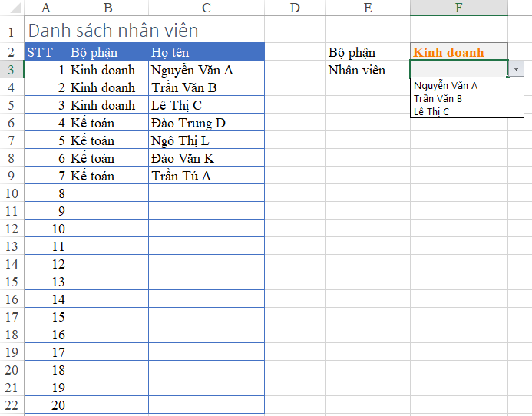This screenshot has width=532, height=416.
Task: Select column D header
Action: click(x=295, y=8)
